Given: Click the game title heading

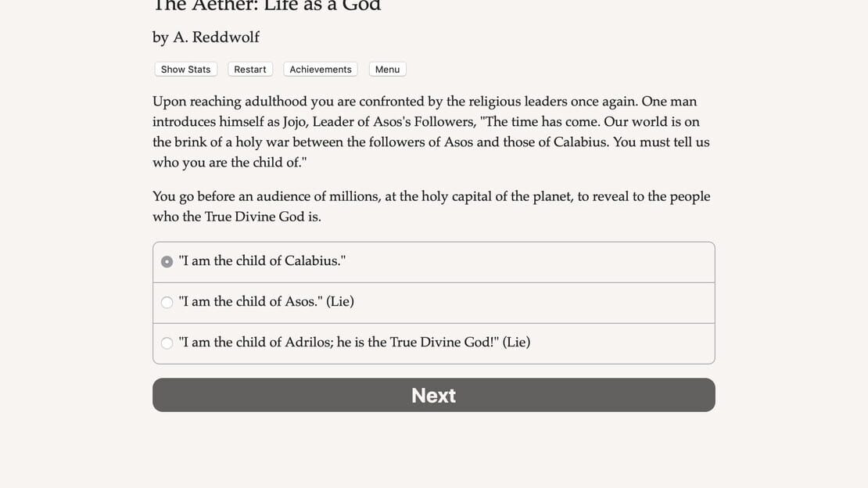Looking at the screenshot, I should [267, 5].
